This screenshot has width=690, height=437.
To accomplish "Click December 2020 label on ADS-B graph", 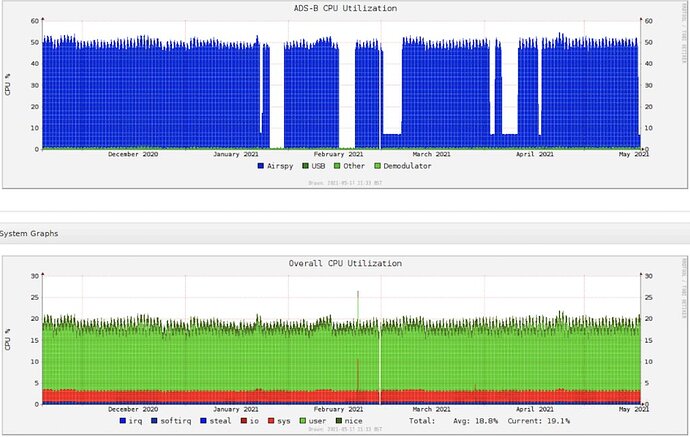I will 133,154.
